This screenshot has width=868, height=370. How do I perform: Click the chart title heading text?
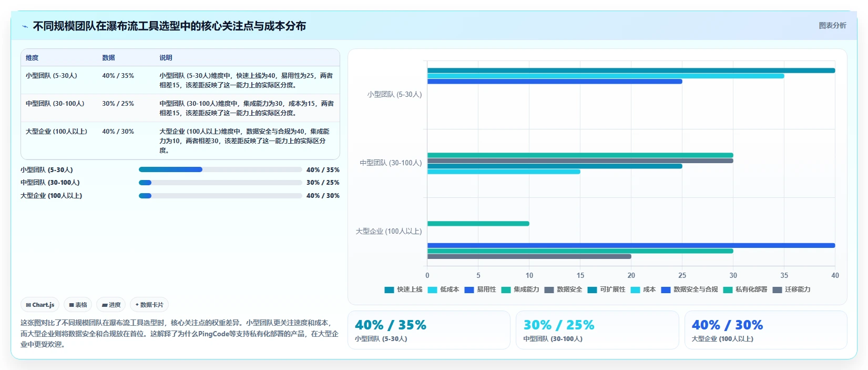click(x=169, y=26)
